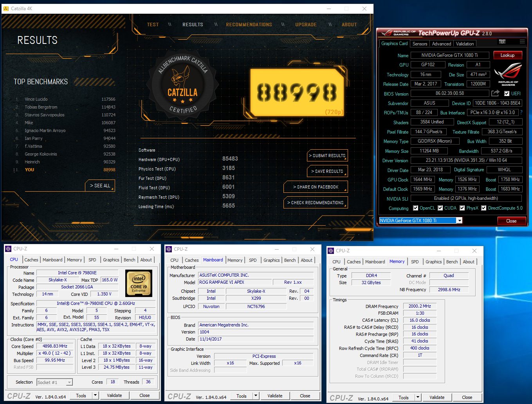Expand the Tools dropdown arrow in the Mainboard CPU-Z window
The width and height of the screenshot is (532, 404).
256,396
